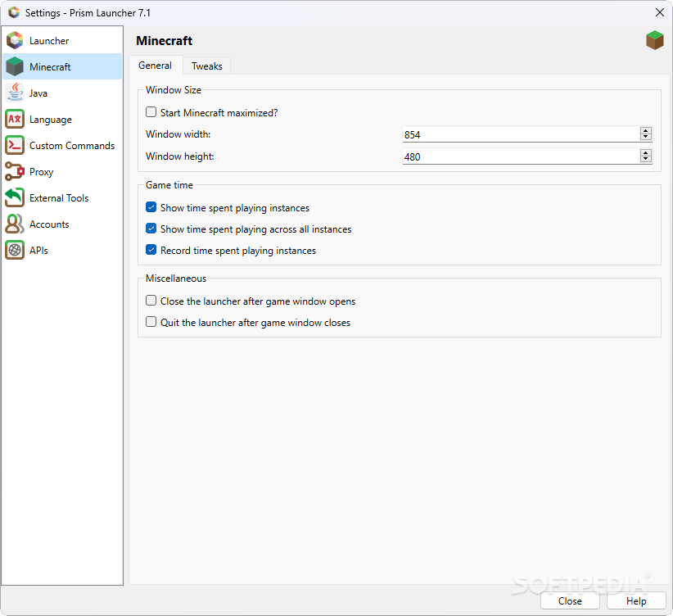Enable Quit the launcher after game window closes
This screenshot has width=673, height=616.
tap(151, 322)
